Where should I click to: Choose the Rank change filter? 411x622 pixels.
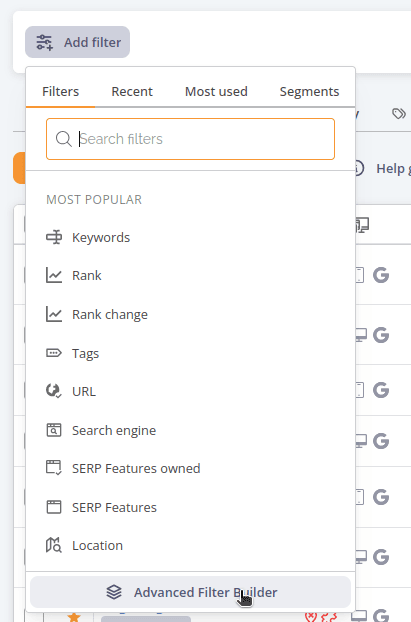(190, 314)
